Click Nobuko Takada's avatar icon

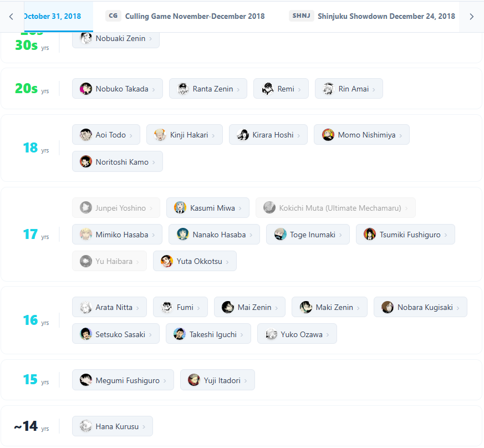[86, 89]
